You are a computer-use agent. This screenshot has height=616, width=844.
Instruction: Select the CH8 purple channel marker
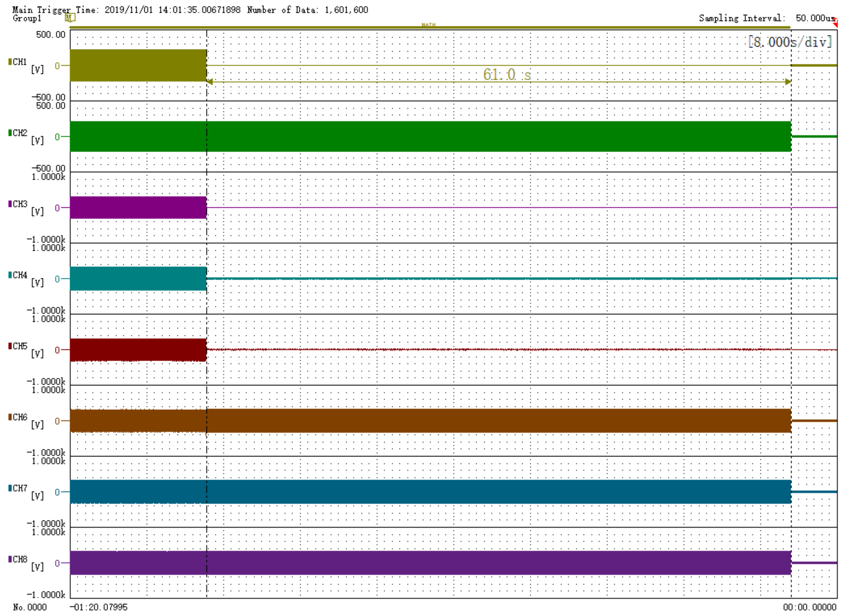click(x=10, y=559)
